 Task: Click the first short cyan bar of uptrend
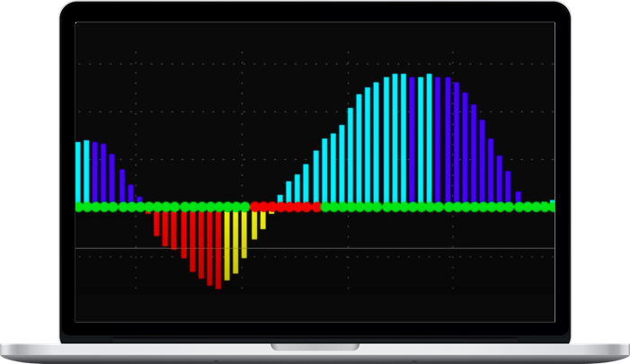280,199
